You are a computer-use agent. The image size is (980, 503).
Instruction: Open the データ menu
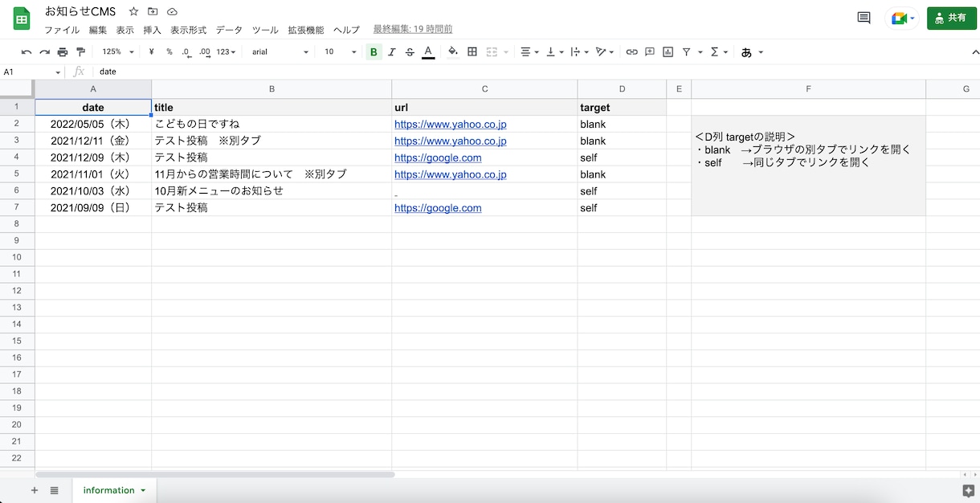click(229, 30)
